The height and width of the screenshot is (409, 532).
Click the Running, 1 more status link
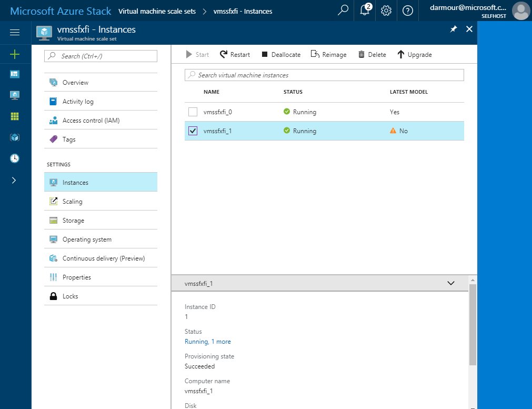[x=208, y=342]
